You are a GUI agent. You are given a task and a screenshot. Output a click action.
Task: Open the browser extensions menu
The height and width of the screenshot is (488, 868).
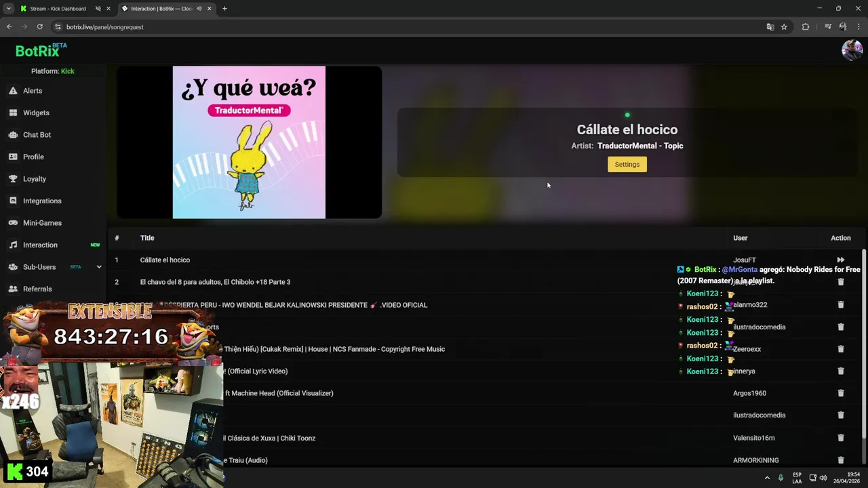pos(806,27)
